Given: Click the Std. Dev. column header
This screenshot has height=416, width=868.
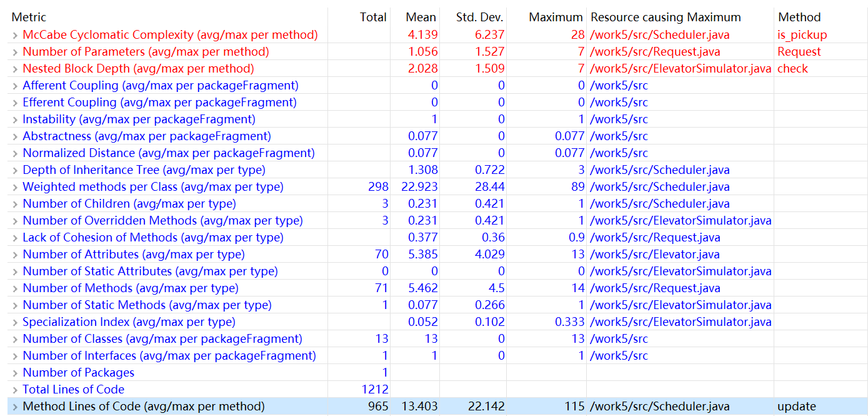Looking at the screenshot, I should [x=479, y=18].
